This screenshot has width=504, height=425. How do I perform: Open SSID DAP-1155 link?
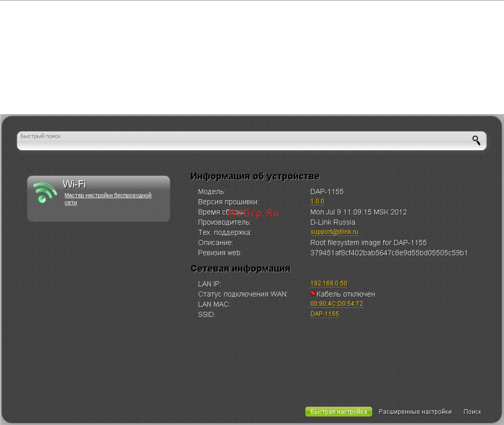325,314
